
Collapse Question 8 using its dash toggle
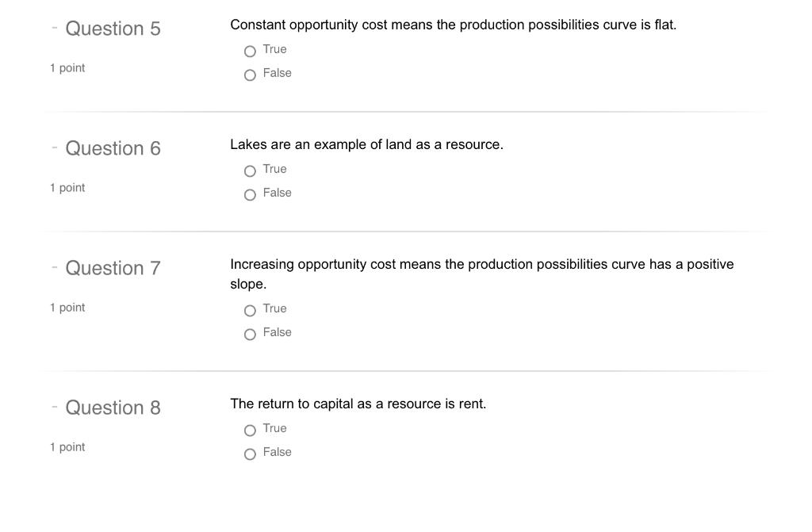(x=55, y=407)
